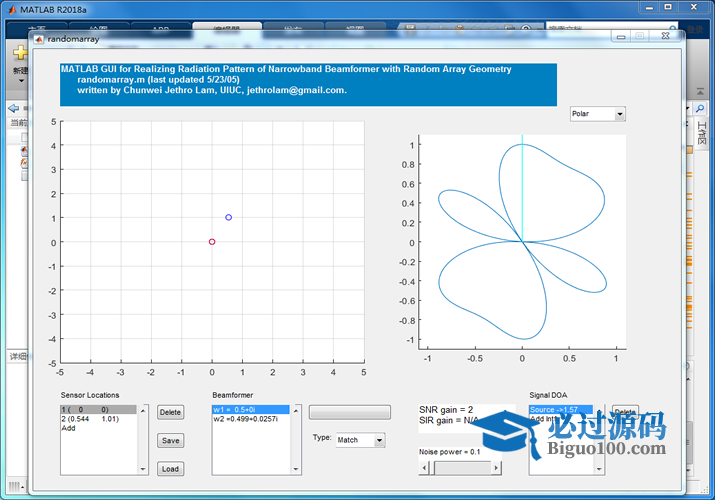Select 'Source ->1.57' in Signal DOA list
The image size is (715, 500).
click(x=561, y=409)
